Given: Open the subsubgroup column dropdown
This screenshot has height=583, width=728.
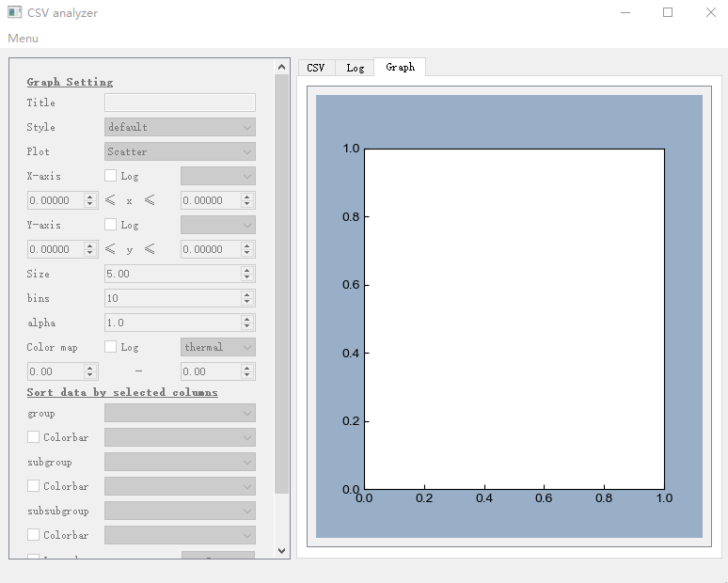Looking at the screenshot, I should [x=180, y=511].
